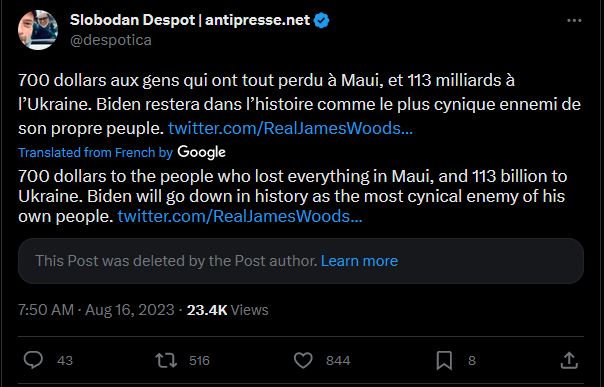Click the 844 likes count
Image resolution: width=604 pixels, height=387 pixels.
click(x=338, y=361)
